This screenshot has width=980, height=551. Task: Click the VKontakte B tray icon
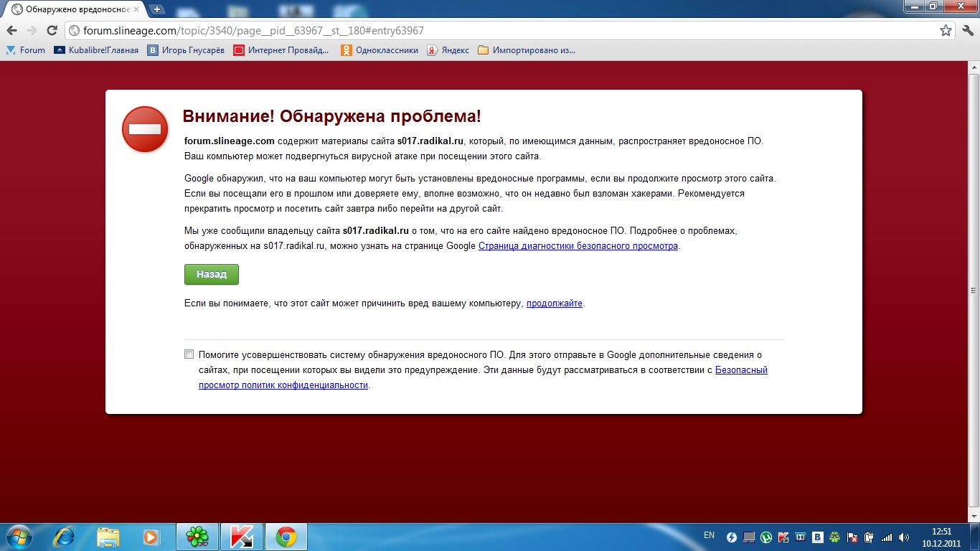(818, 537)
